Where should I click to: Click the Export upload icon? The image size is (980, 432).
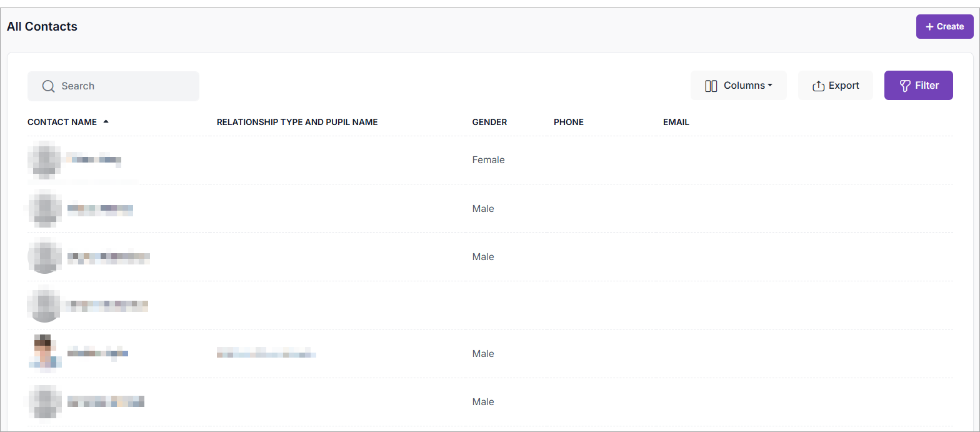coord(818,86)
